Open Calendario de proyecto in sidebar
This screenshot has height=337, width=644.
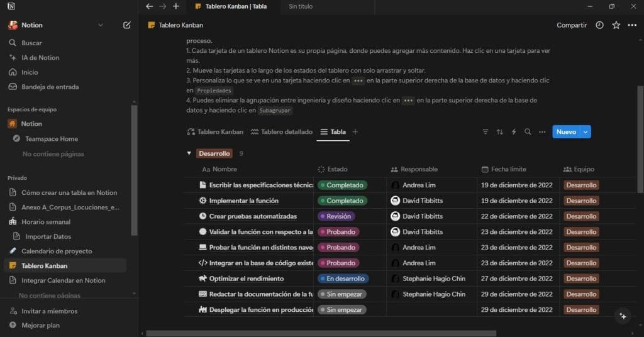(x=57, y=251)
